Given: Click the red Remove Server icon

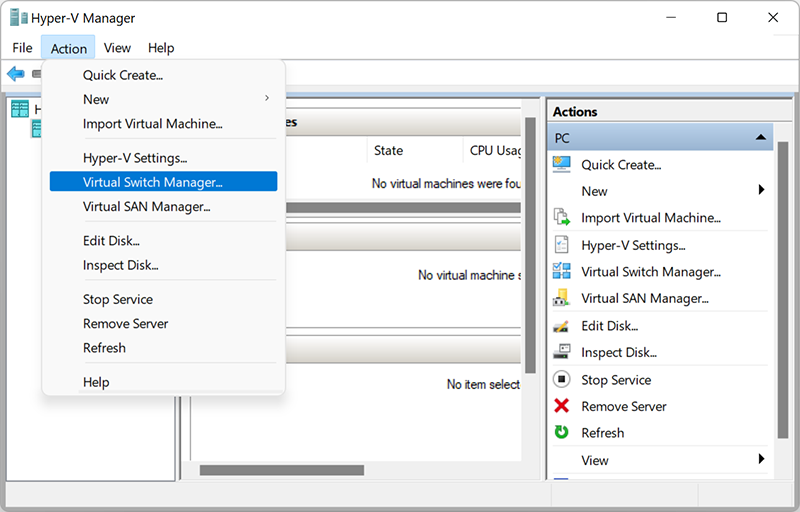Looking at the screenshot, I should [x=562, y=406].
